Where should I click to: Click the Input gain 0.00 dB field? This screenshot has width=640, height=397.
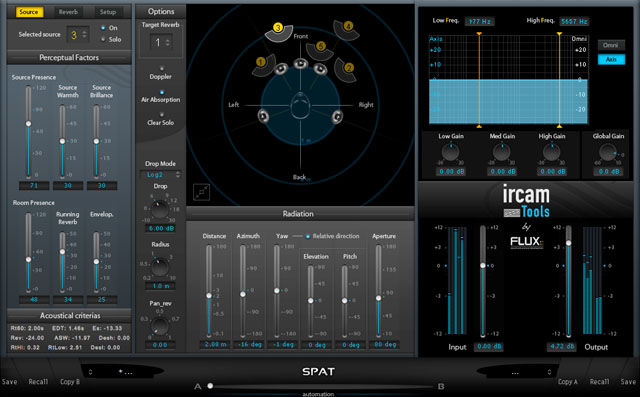click(x=489, y=347)
